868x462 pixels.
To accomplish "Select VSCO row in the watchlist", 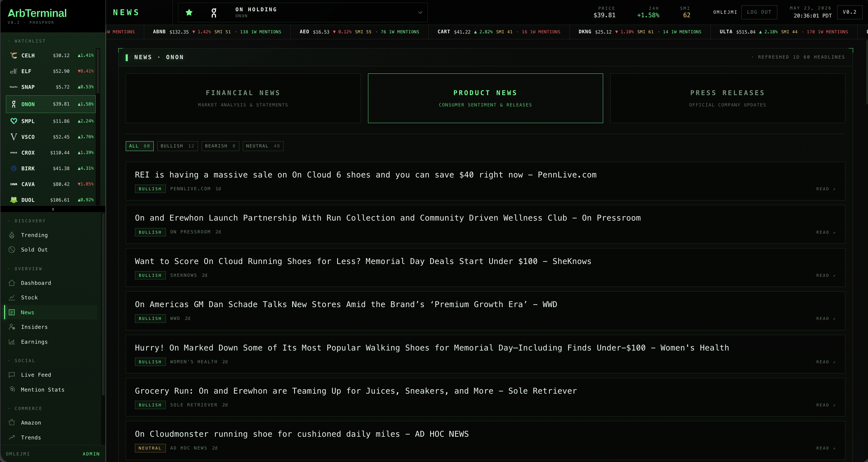I will [x=51, y=137].
